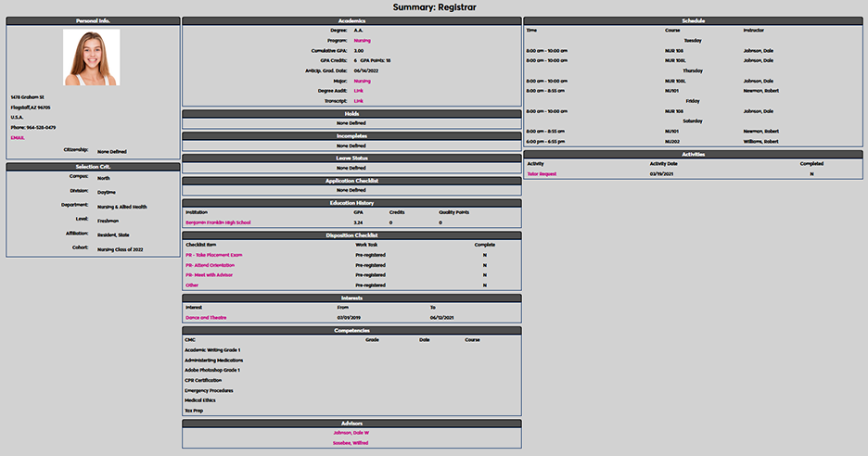Open the Tutor Request activity link
The height and width of the screenshot is (456, 868).
(x=542, y=173)
